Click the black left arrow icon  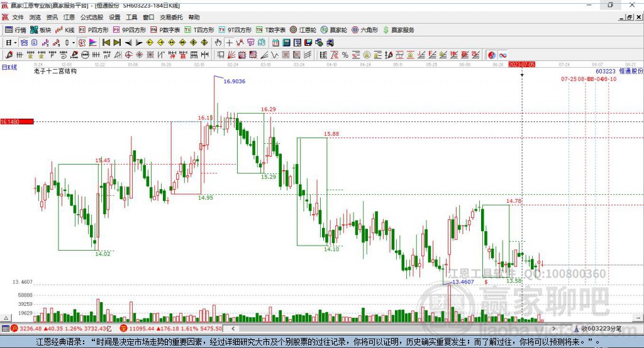(x=128, y=43)
